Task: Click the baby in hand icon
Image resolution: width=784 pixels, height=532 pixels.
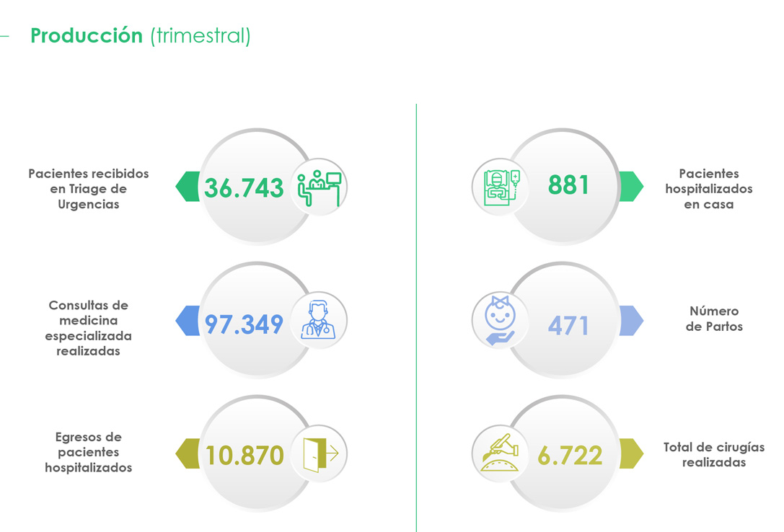Action: [500, 320]
